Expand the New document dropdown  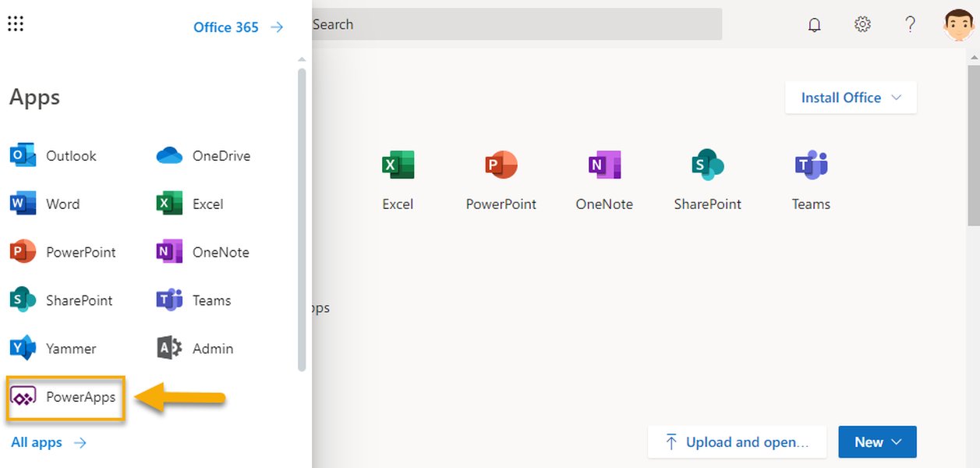coord(877,441)
